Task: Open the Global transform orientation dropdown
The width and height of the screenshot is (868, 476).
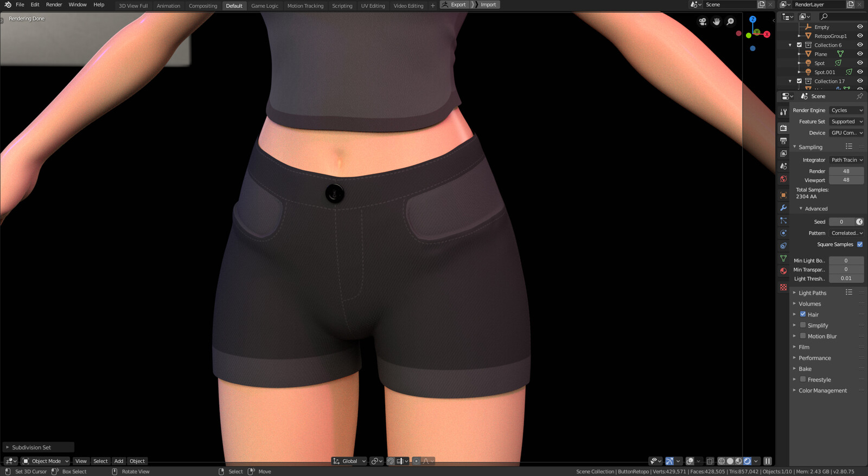Action: tap(349, 461)
